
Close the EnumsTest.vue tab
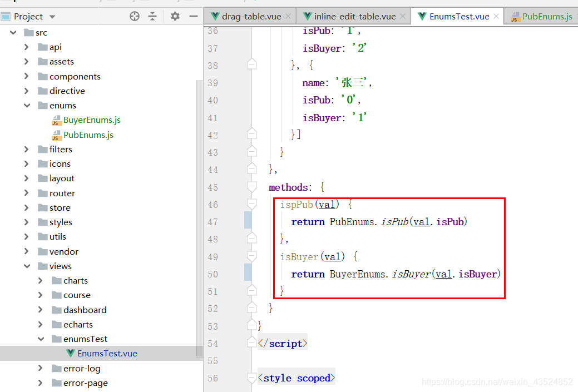click(x=496, y=17)
